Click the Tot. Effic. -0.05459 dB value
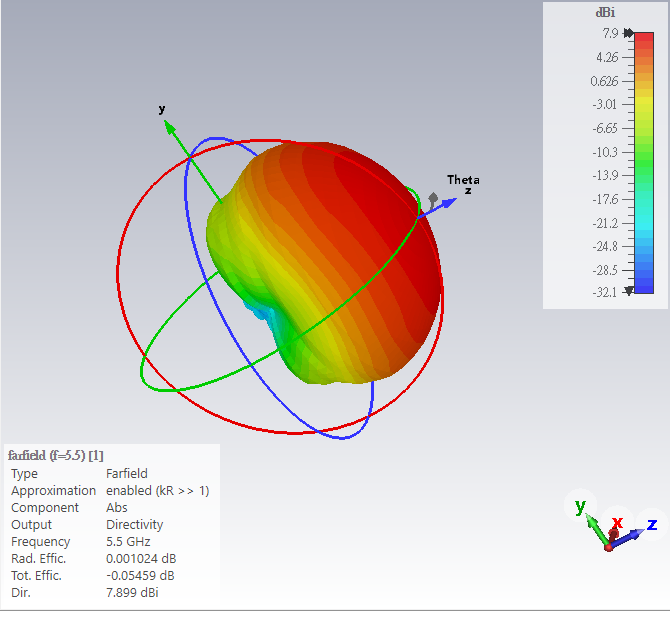The height and width of the screenshot is (618, 670). pyautogui.click(x=140, y=575)
